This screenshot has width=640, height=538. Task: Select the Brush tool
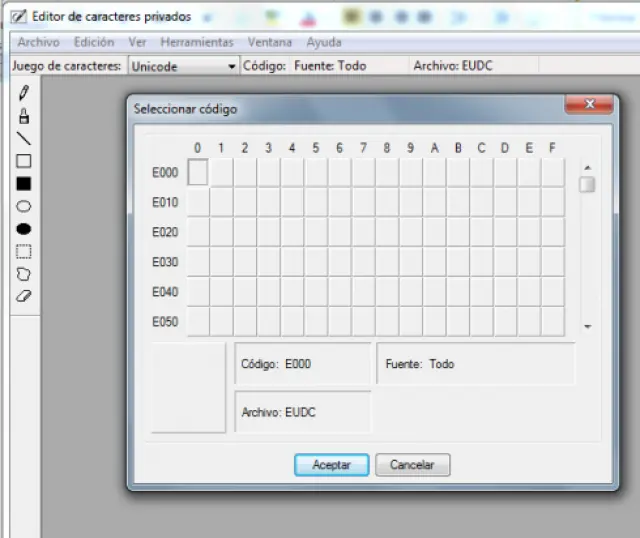click(24, 115)
